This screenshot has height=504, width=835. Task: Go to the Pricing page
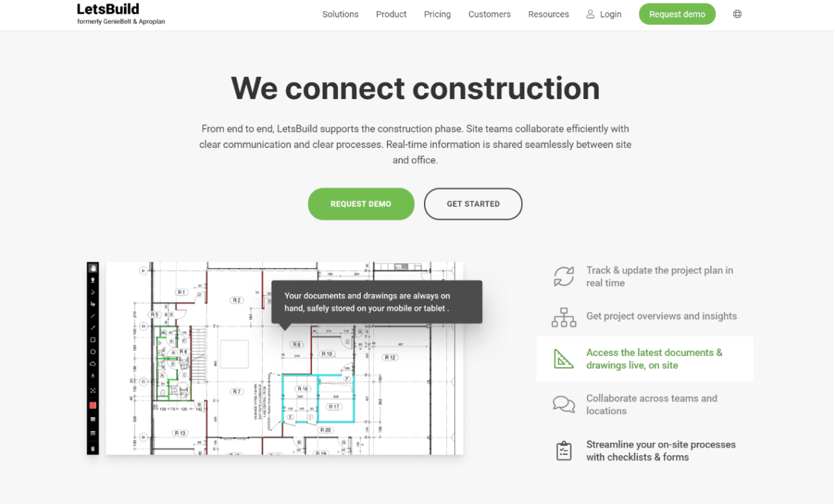point(437,14)
